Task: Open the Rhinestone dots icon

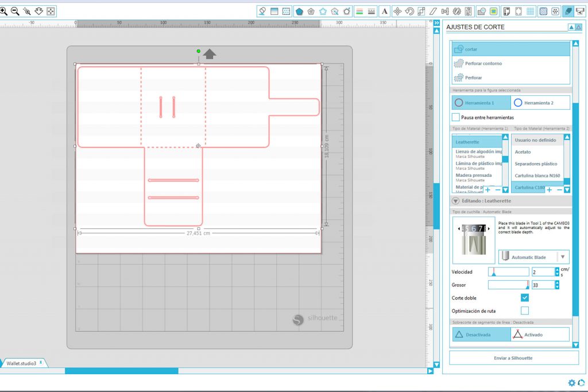Action: [x=555, y=11]
